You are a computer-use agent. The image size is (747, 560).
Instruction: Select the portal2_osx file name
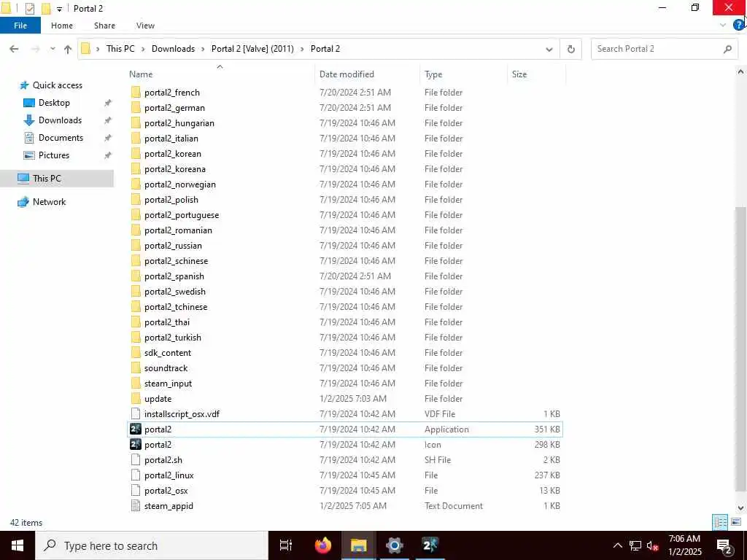pyautogui.click(x=166, y=491)
